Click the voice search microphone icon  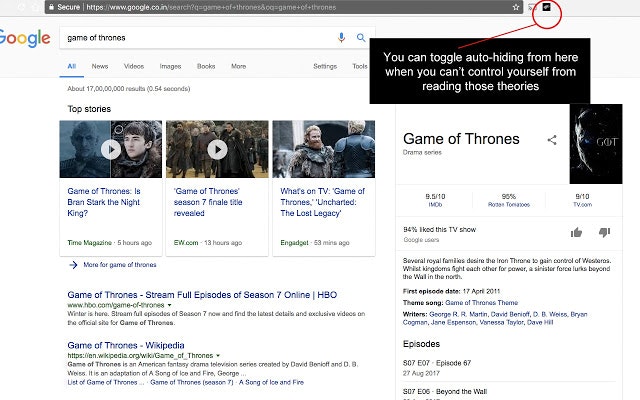coord(341,38)
